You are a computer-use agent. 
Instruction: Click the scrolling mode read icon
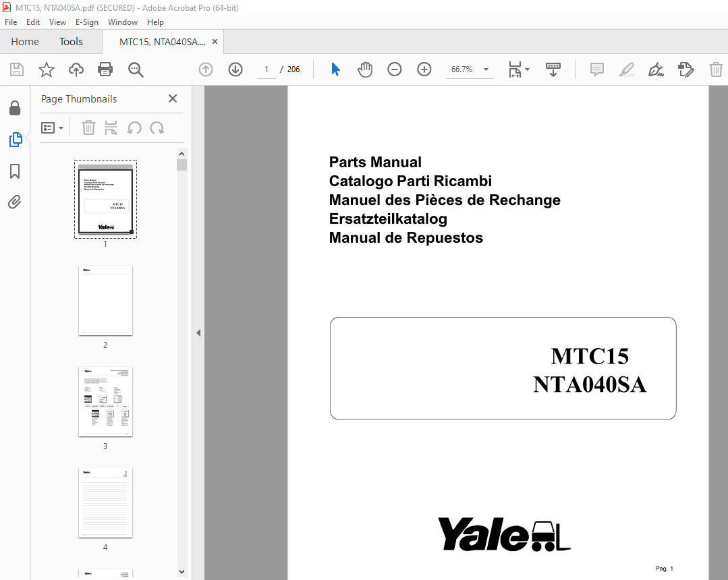tap(553, 69)
